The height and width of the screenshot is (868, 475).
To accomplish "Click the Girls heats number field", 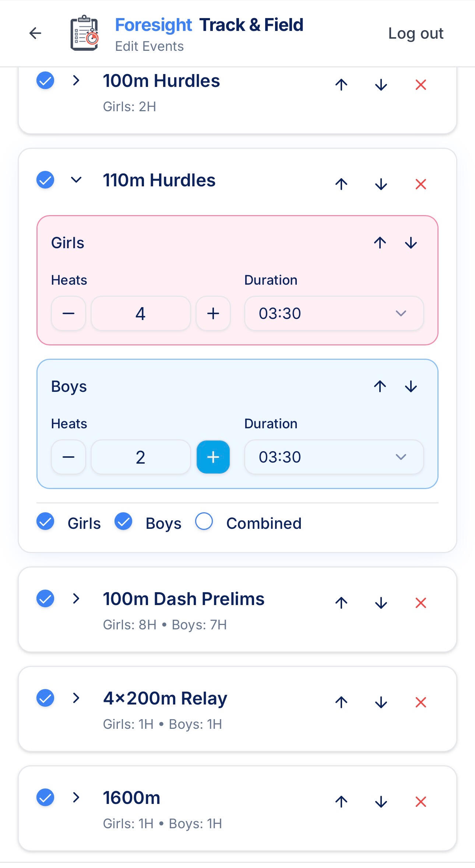I will pyautogui.click(x=141, y=313).
